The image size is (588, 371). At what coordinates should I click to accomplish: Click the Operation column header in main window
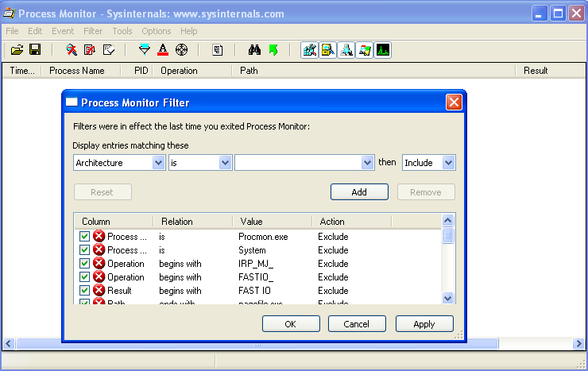pos(192,71)
